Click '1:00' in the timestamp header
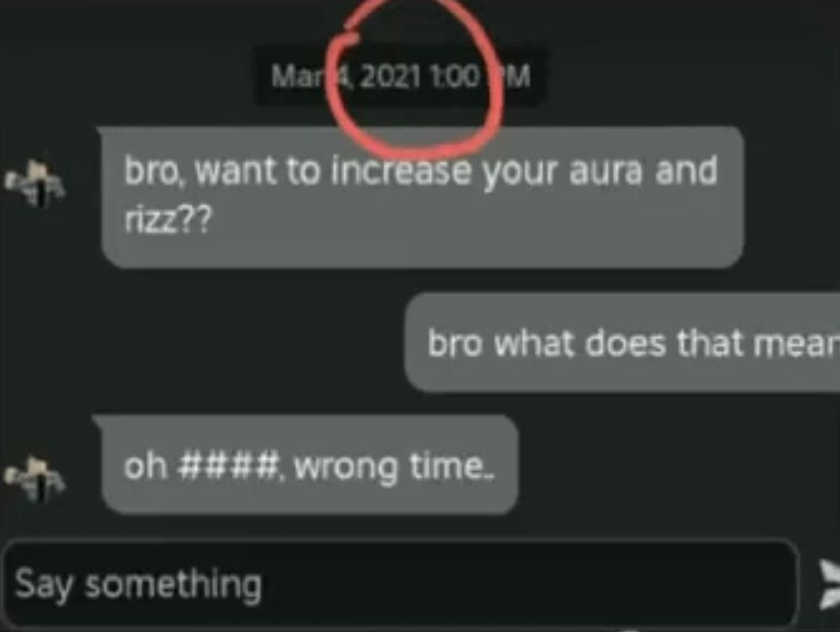The image size is (840, 632). point(455,76)
